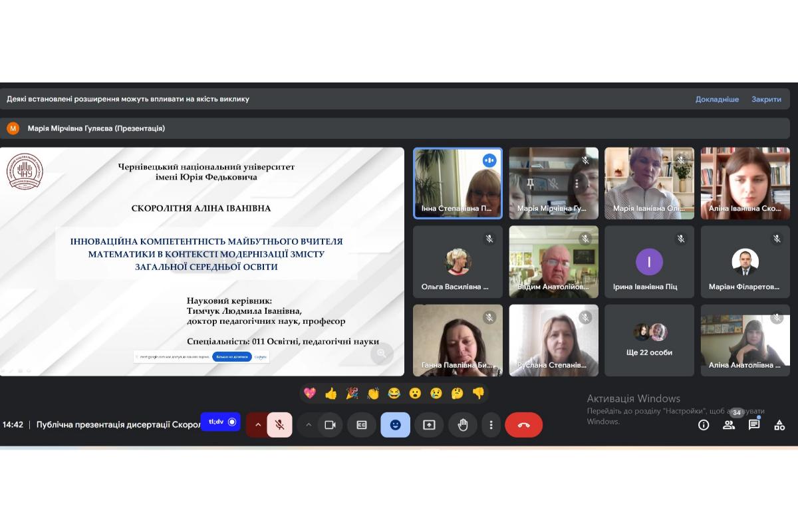The width and height of the screenshot is (798, 532).
Task: Raise your hand in the meeting
Action: click(463, 425)
